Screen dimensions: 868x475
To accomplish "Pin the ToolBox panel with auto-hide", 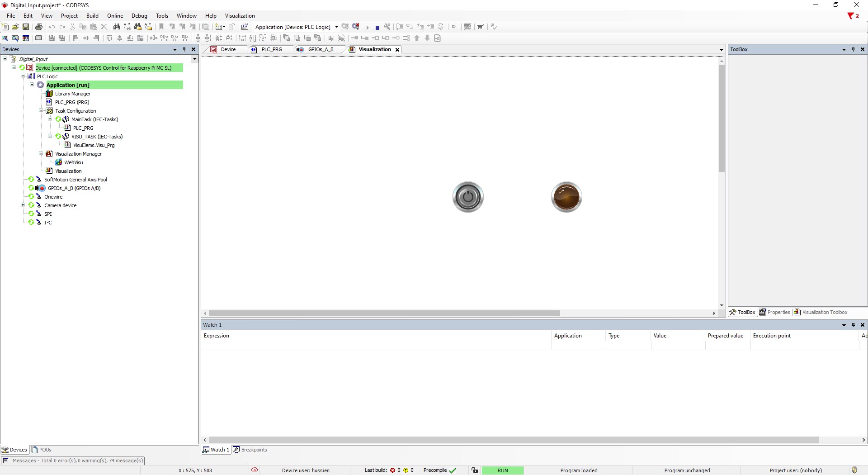I will [x=853, y=49].
